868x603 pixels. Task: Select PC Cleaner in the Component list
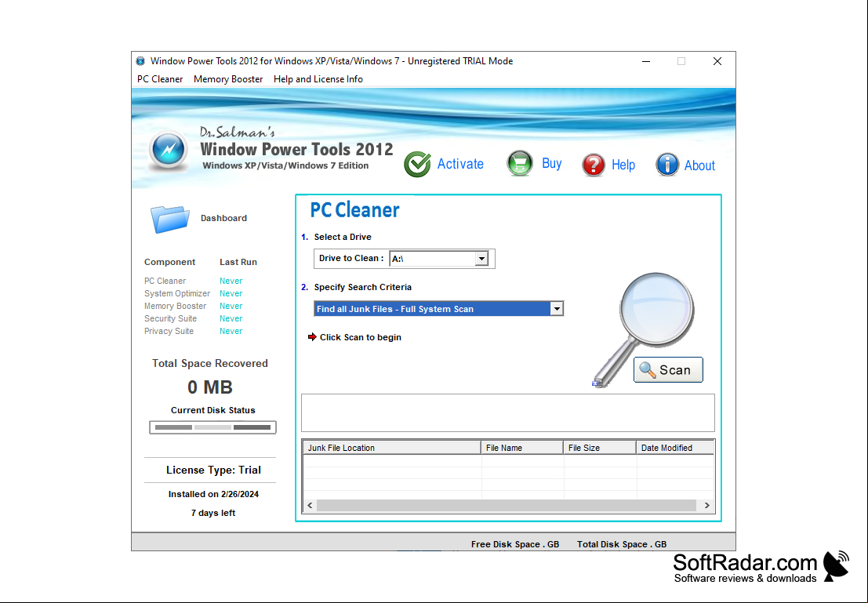[165, 281]
